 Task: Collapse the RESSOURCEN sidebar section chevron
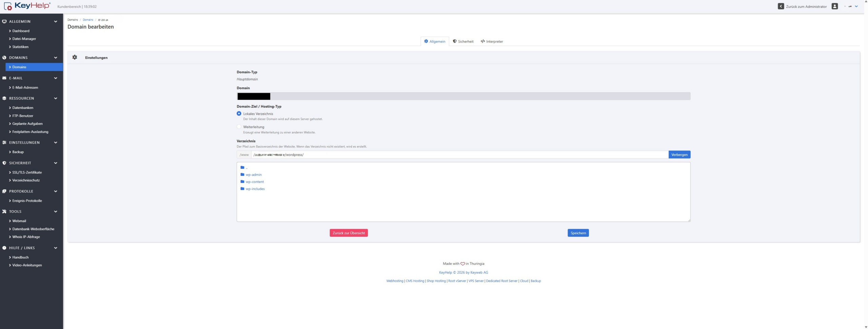point(56,98)
